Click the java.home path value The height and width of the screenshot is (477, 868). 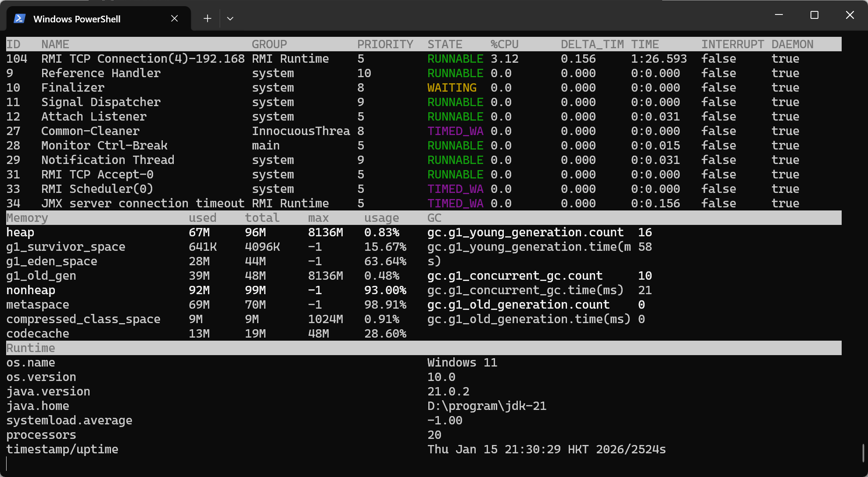[x=487, y=406]
